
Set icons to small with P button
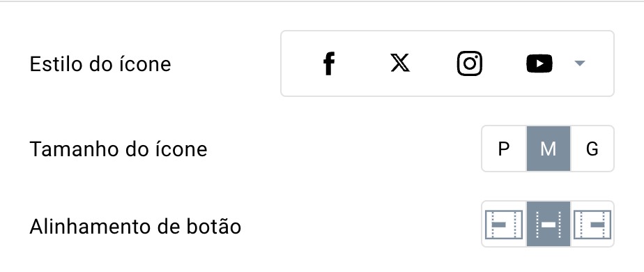504,149
